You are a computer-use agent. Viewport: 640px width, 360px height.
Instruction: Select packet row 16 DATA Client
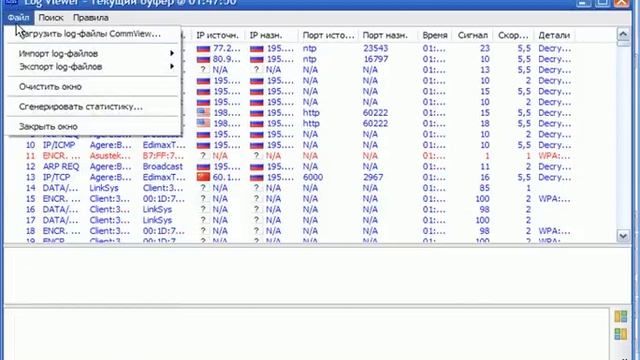click(310, 209)
